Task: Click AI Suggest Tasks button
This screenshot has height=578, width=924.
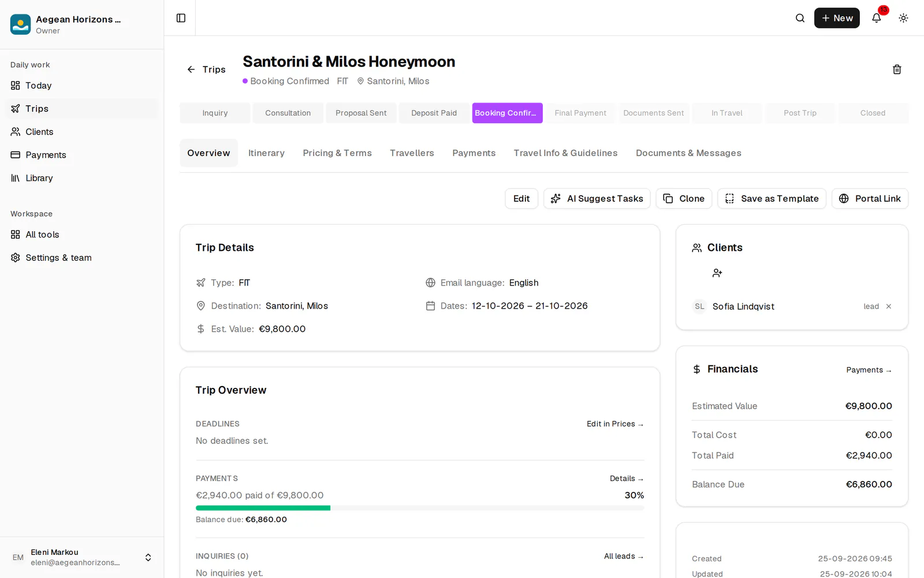Action: [x=597, y=199]
